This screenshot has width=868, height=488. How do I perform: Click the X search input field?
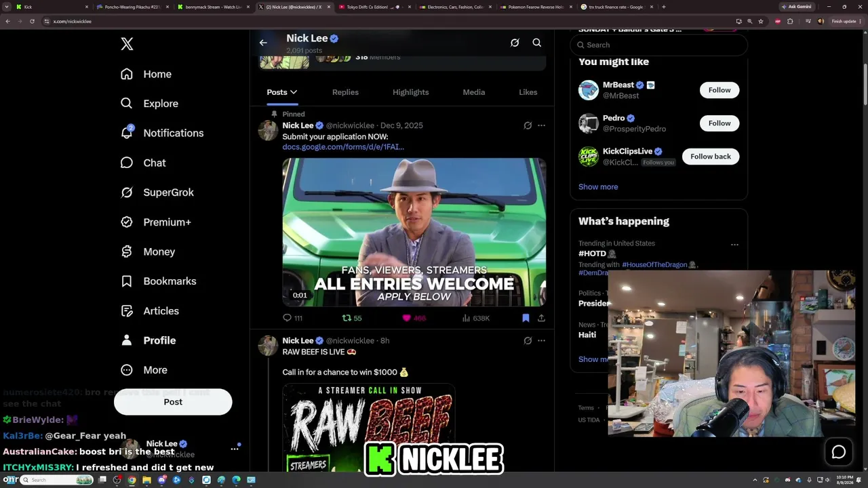658,45
